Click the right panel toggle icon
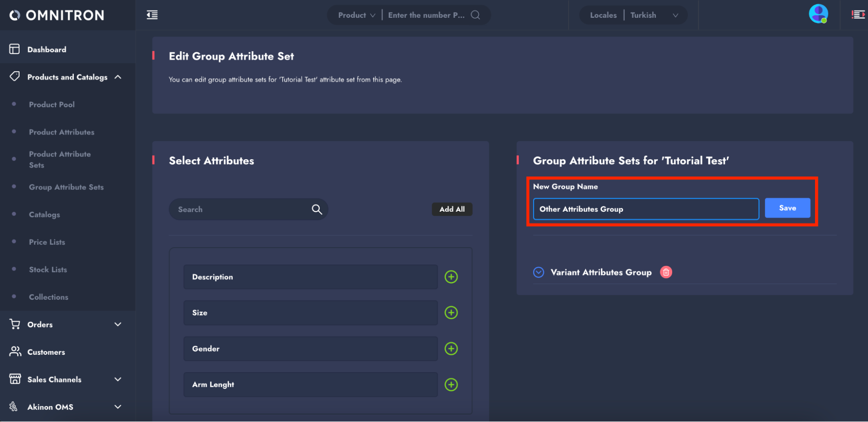Screen dimensions: 868x422 [858, 15]
